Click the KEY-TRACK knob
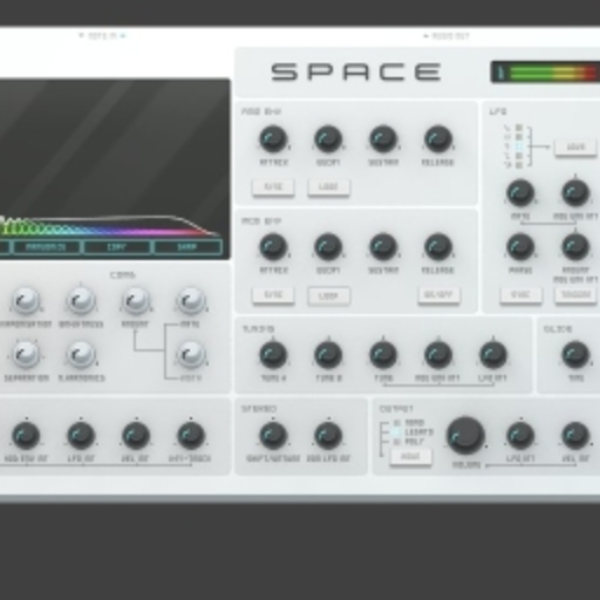 [191, 435]
